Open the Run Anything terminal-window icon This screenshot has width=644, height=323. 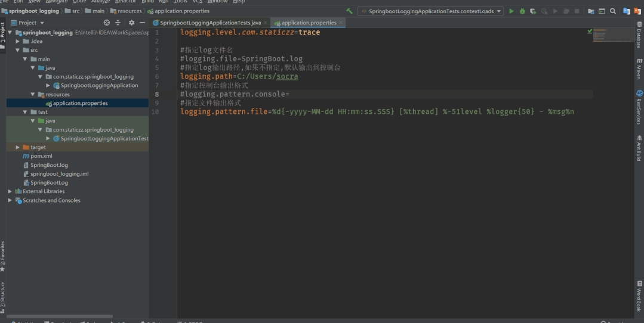click(x=602, y=11)
